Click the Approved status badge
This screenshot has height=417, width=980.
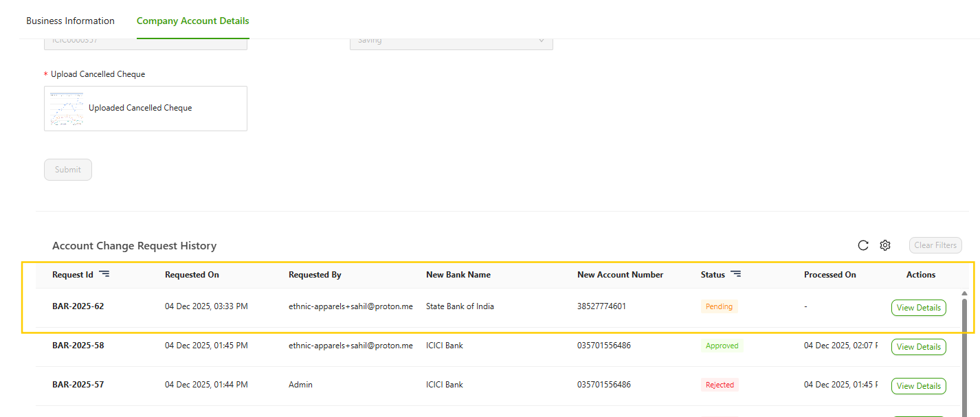(x=722, y=346)
